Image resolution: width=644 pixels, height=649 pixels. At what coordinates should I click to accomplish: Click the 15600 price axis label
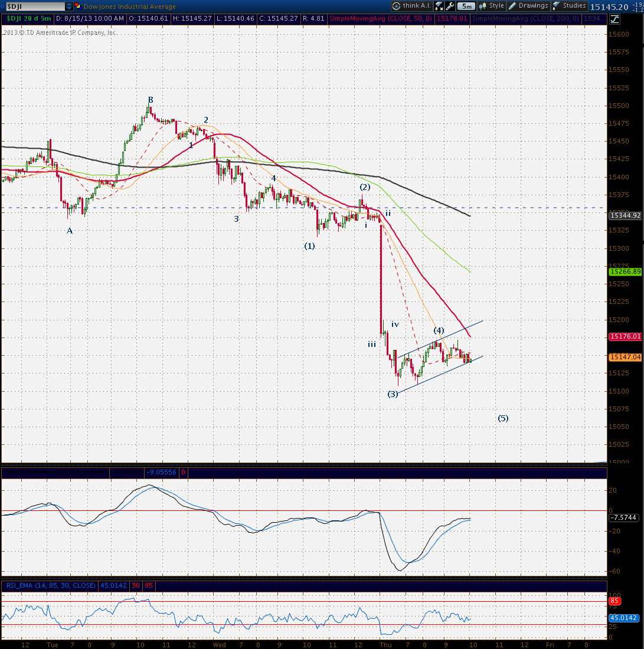point(619,34)
